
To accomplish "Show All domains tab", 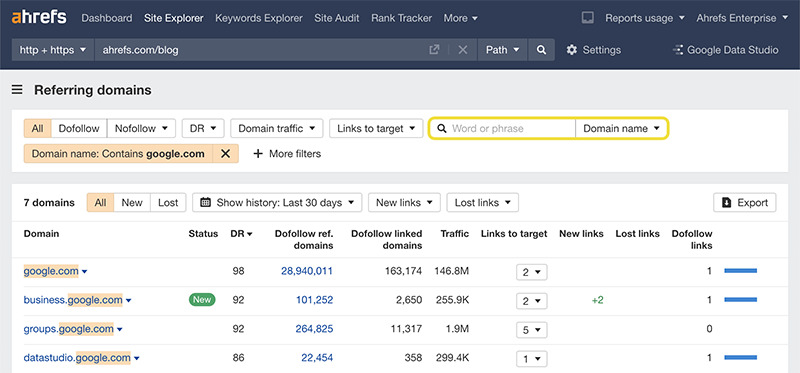I will [x=100, y=203].
